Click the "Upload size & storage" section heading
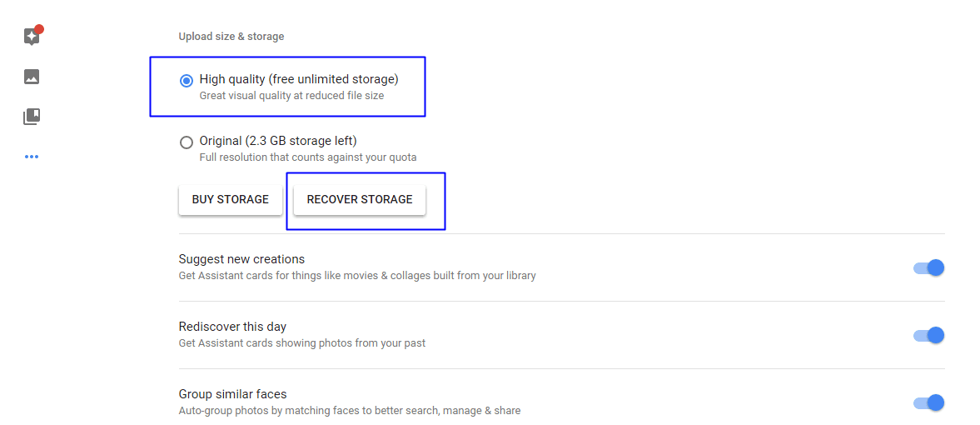This screenshot has height=425, width=980. 231,37
